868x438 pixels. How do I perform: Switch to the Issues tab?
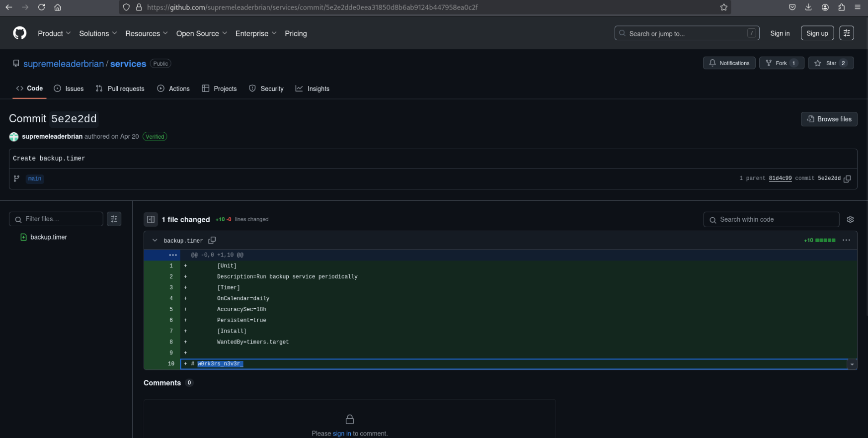click(x=69, y=88)
